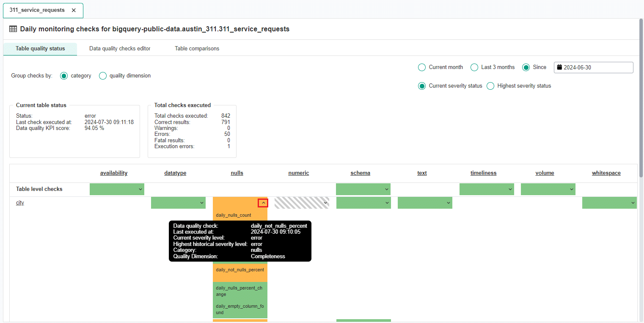
Task: Select the quality dimension grouping option
Action: tap(102, 75)
